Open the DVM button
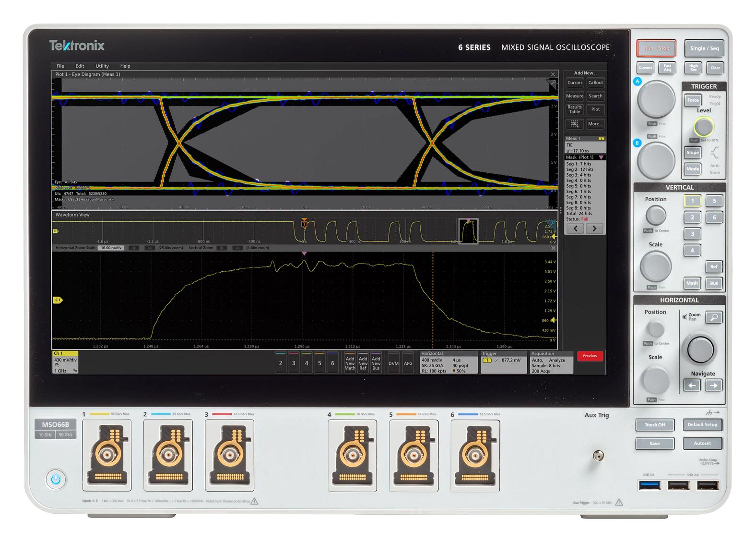This screenshot has width=756, height=542. click(393, 363)
